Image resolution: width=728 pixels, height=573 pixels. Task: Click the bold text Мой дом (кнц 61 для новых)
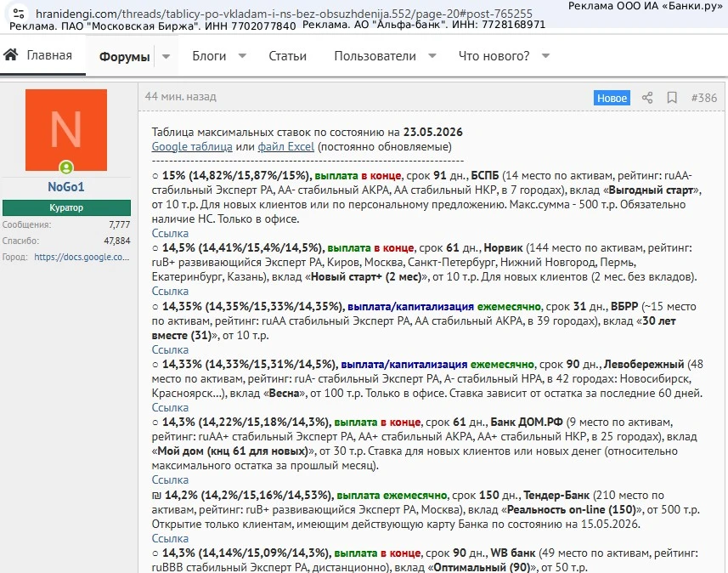pos(233,451)
